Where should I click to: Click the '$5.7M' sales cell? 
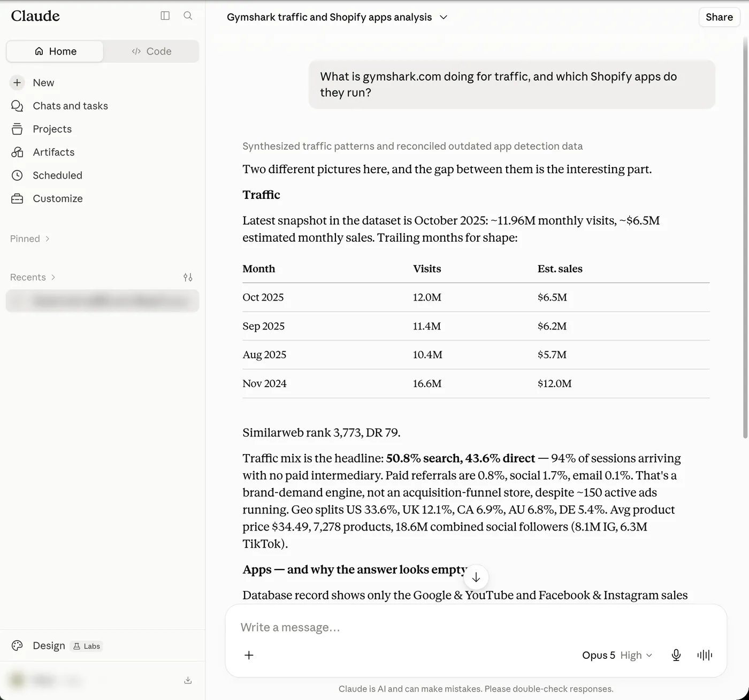pyautogui.click(x=552, y=355)
